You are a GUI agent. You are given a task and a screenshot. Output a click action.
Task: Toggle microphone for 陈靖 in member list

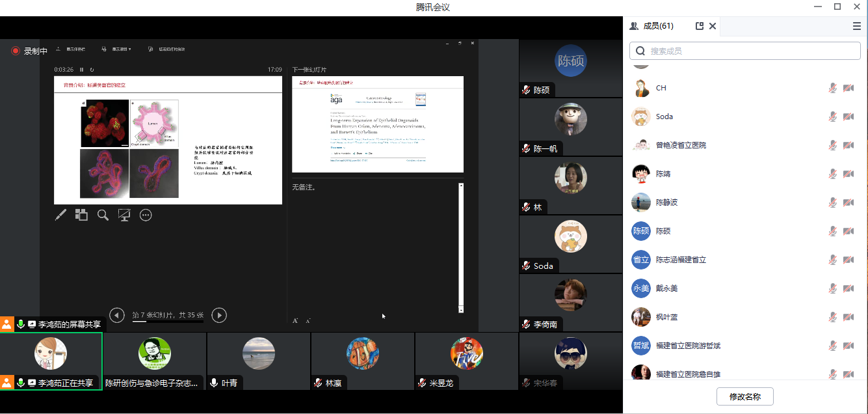[x=832, y=174]
